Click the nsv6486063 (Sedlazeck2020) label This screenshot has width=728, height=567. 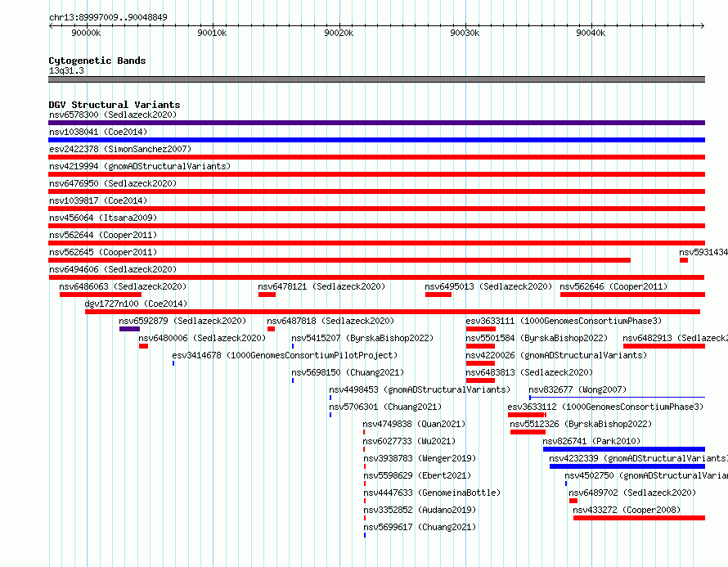click(x=123, y=286)
